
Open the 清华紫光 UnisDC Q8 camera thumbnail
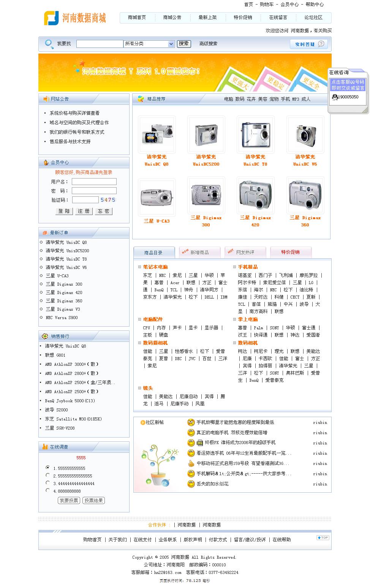pyautogui.click(x=157, y=135)
